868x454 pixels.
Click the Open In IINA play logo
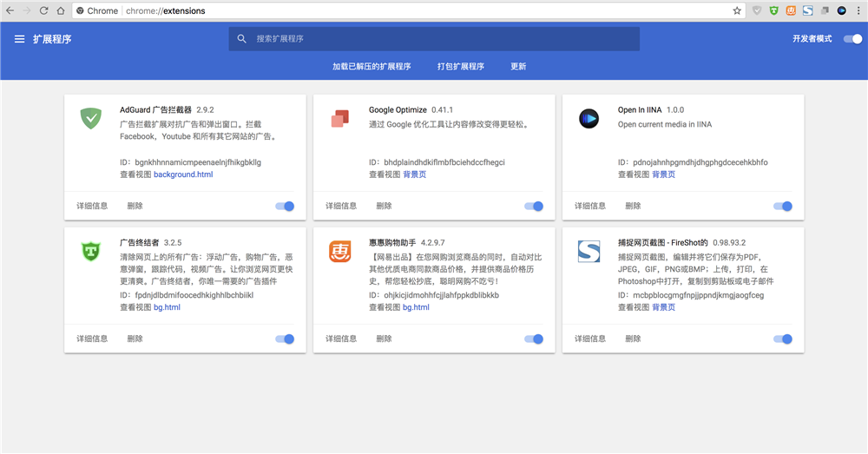(589, 118)
